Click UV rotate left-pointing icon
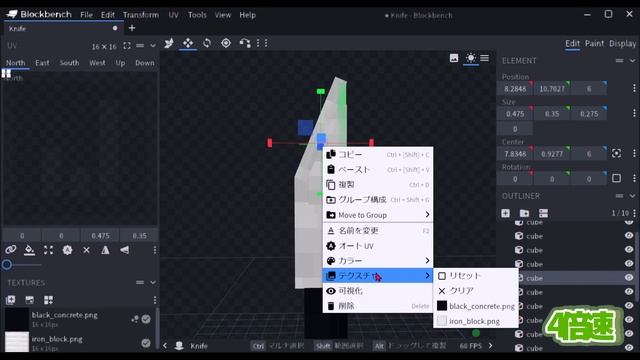The image size is (640, 360). (x=124, y=250)
